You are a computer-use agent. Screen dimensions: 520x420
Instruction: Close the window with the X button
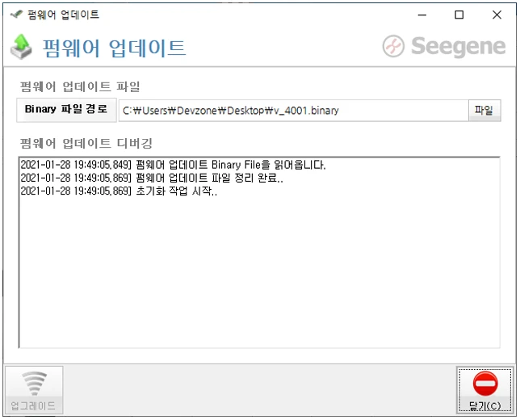497,15
